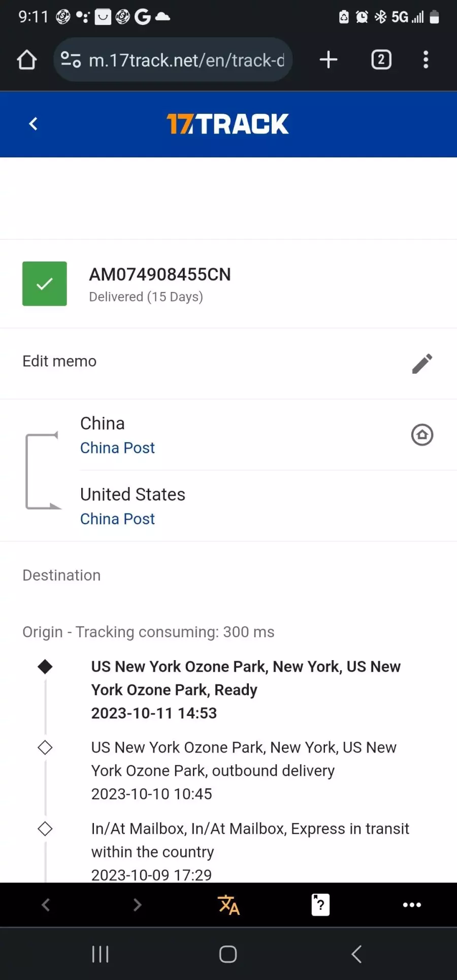Select the outbound delivery tracking event marker
The height and width of the screenshot is (980, 457).
click(x=45, y=747)
